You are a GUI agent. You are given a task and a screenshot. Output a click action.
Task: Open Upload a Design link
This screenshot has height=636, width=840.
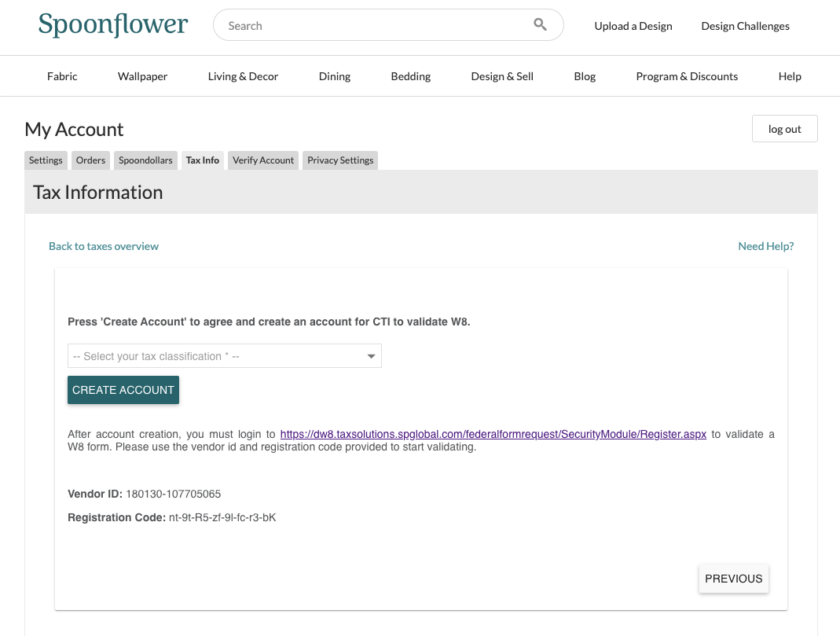click(633, 26)
